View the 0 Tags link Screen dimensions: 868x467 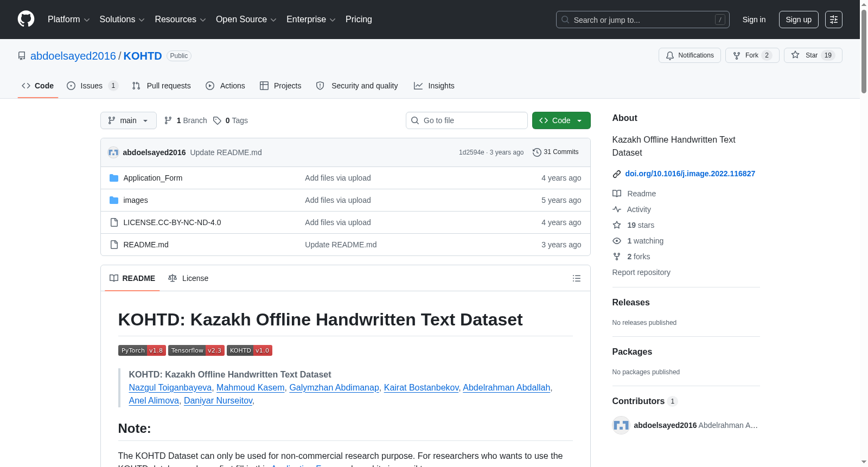click(x=231, y=120)
